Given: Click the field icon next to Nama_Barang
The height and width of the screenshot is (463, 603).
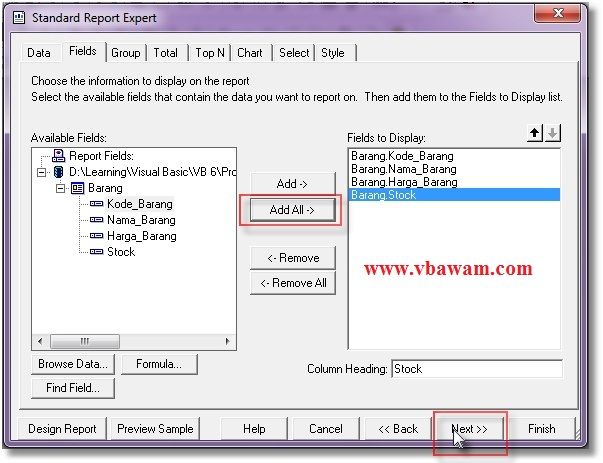Looking at the screenshot, I should coord(96,220).
